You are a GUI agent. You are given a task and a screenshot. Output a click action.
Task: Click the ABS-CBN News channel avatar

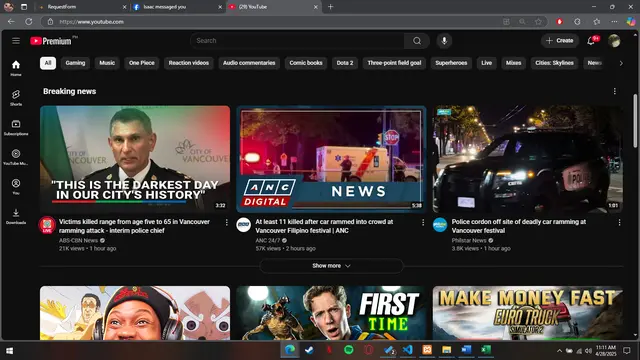pyautogui.click(x=47, y=225)
